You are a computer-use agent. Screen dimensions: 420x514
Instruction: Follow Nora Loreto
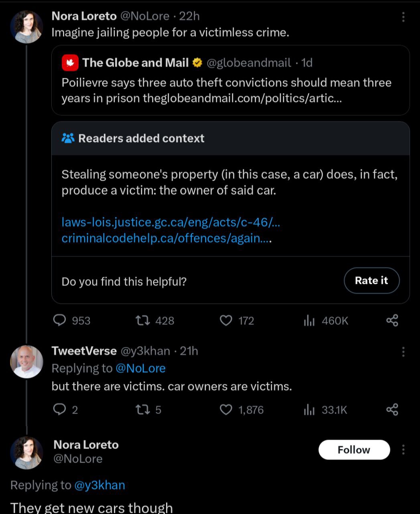pyautogui.click(x=354, y=450)
